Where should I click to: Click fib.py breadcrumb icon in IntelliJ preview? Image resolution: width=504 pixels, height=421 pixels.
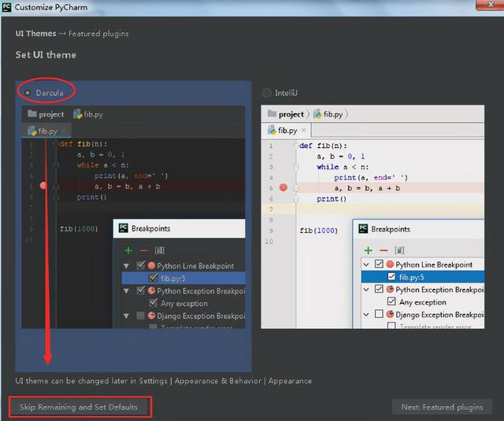click(x=317, y=114)
